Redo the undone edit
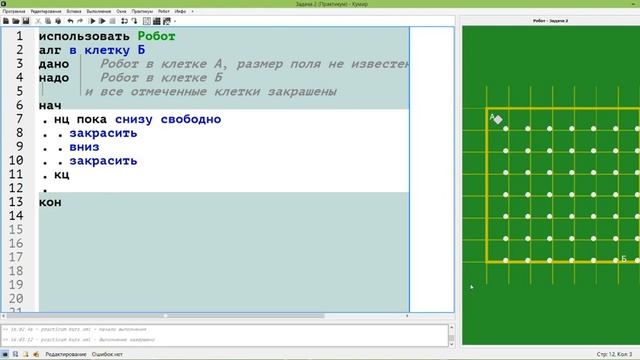 [80, 21]
